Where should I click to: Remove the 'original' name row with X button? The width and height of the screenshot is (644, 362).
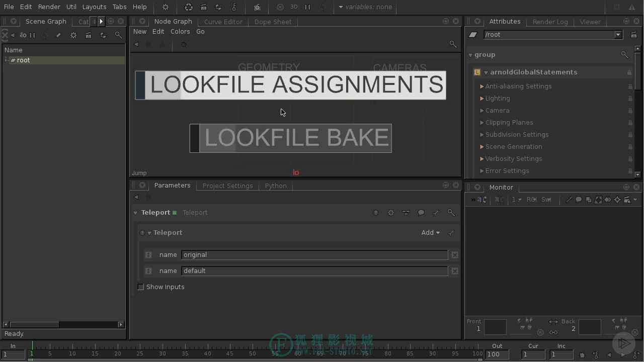coord(455,255)
